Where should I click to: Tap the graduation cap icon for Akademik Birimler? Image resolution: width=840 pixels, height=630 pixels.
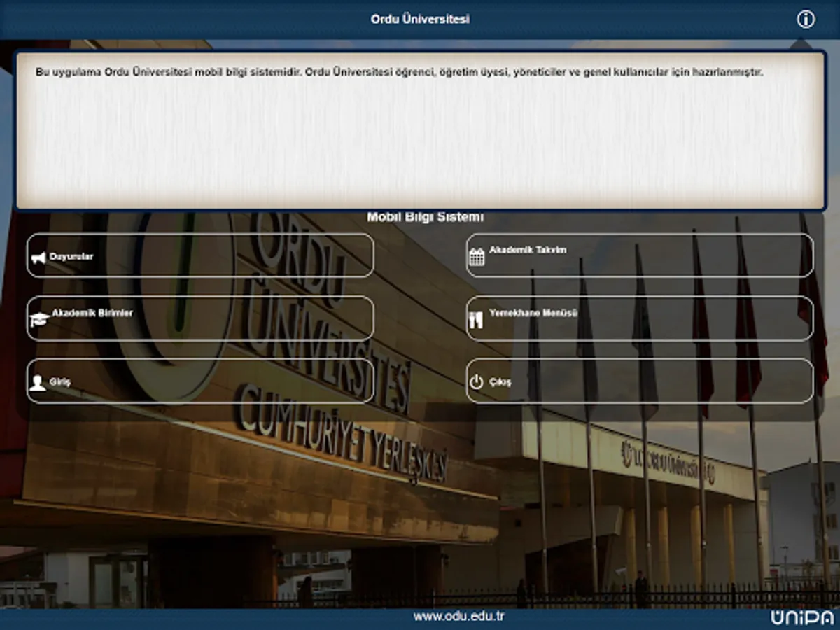pos(38,320)
